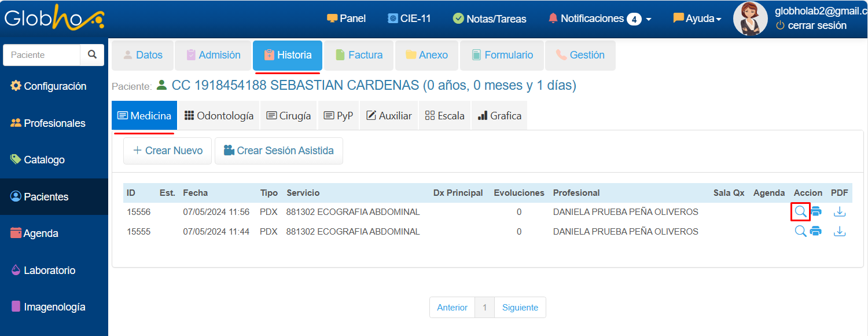The image size is (868, 336).
Task: Select the Escala tab
Action: point(444,116)
